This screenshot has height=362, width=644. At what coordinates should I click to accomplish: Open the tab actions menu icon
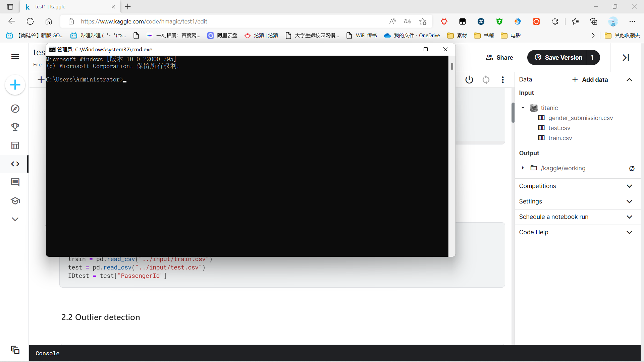pos(10,7)
